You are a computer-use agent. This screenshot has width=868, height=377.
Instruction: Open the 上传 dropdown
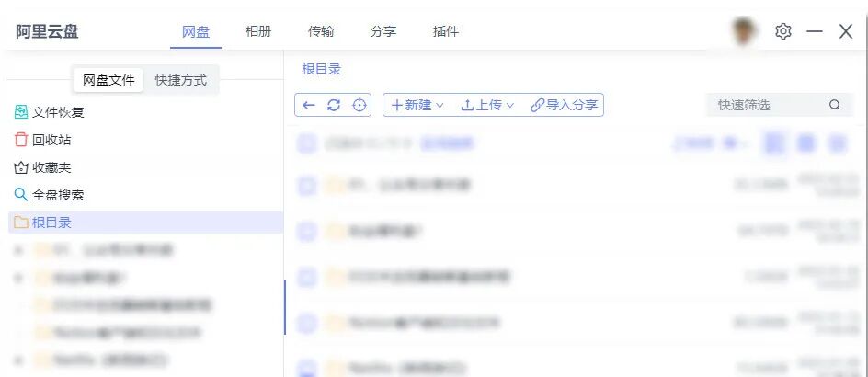click(487, 105)
